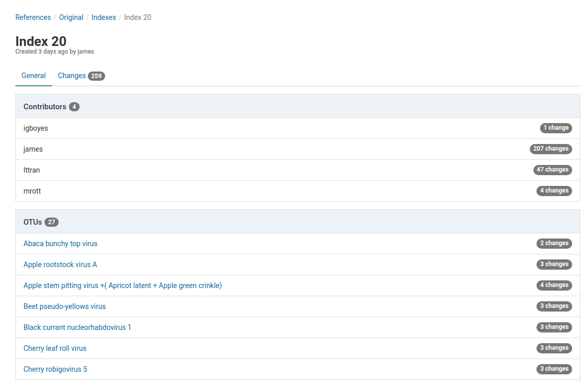
Task: Click Apple stem pitting virus entry
Action: (x=122, y=285)
